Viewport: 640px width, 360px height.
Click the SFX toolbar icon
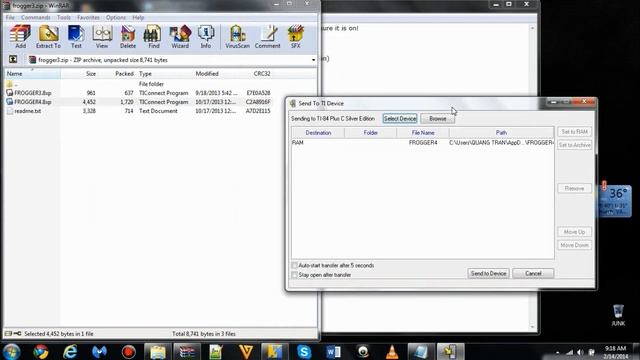[x=296, y=37]
